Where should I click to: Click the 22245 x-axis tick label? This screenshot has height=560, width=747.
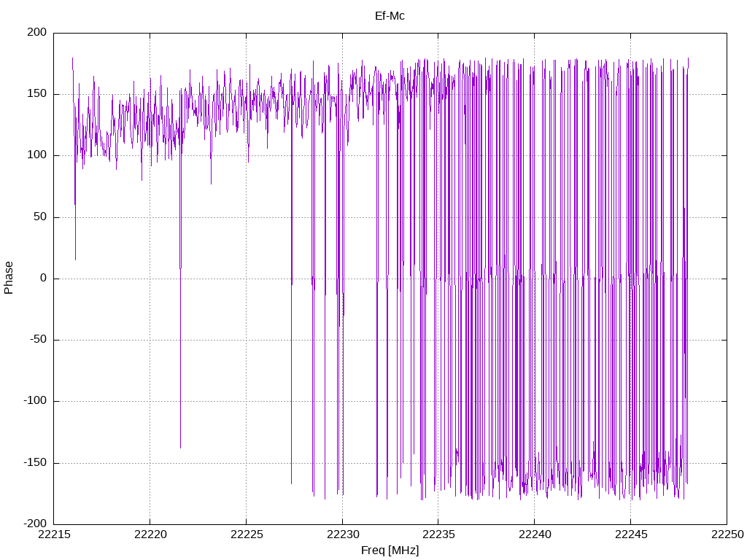(x=631, y=534)
